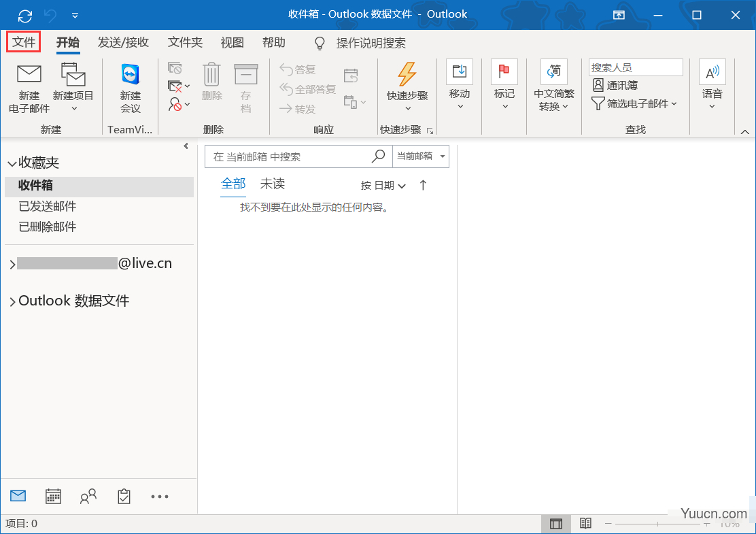Click the Send/Receive sync icon in title bar
Viewport: 756px width, 534px height.
click(25, 16)
